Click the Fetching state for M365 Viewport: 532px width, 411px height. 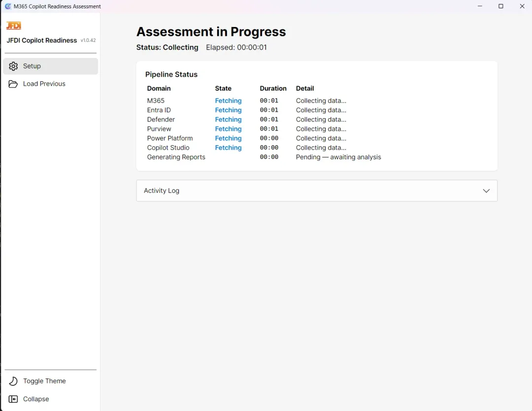click(229, 101)
